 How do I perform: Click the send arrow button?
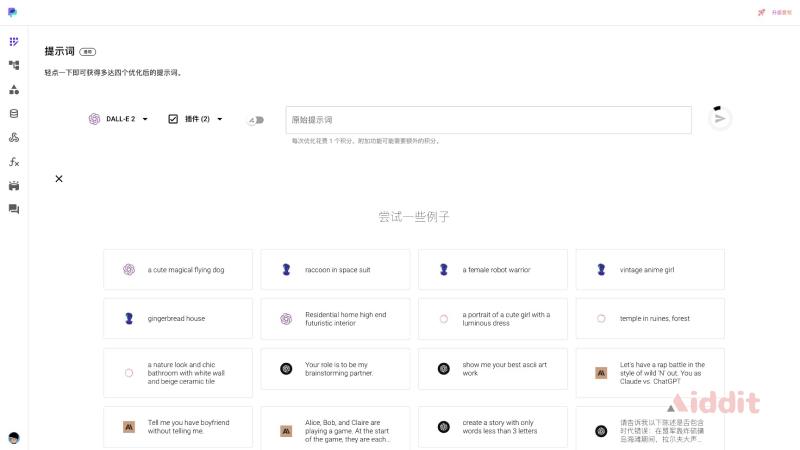720,119
